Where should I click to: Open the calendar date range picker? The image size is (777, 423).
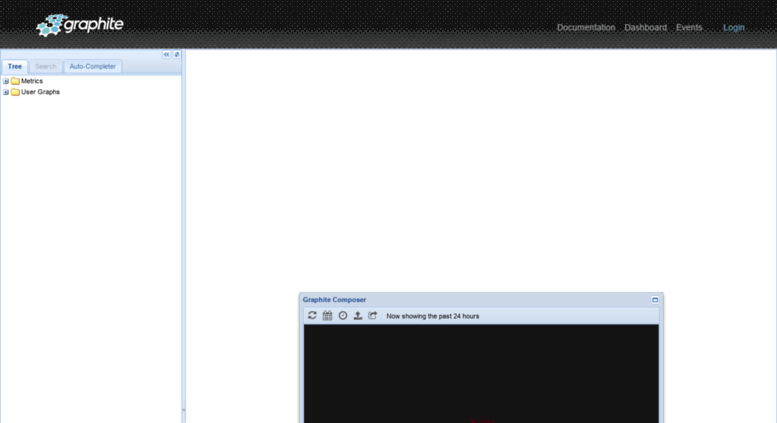point(328,316)
